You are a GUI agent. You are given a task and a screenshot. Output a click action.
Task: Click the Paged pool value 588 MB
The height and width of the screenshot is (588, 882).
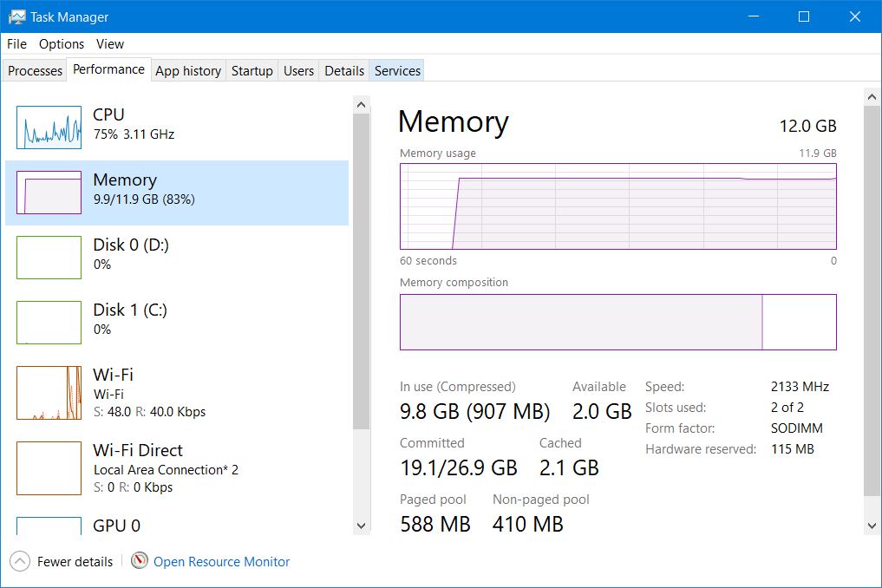coord(434,524)
